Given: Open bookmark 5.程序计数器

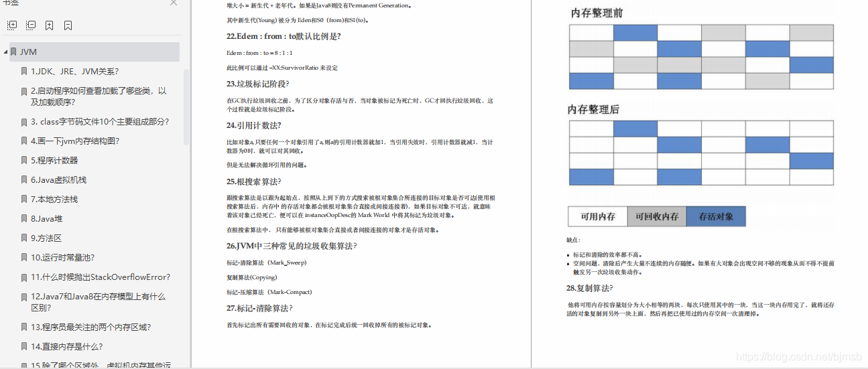Looking at the screenshot, I should [x=54, y=161].
